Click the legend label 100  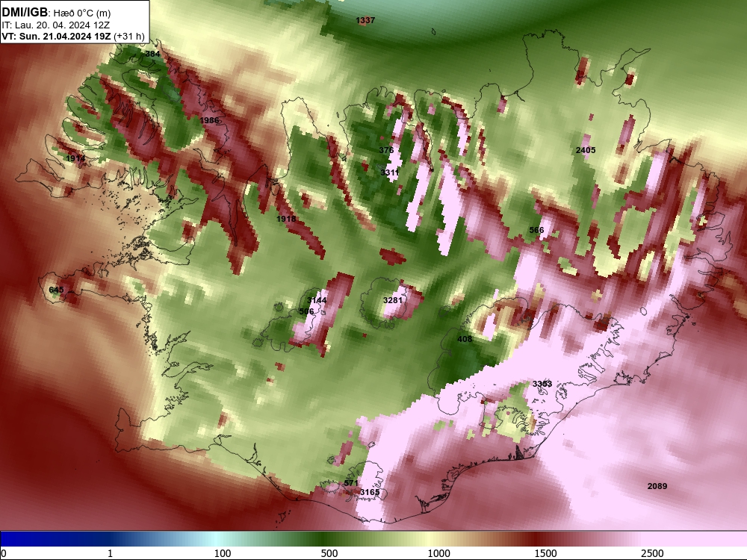[x=223, y=553]
